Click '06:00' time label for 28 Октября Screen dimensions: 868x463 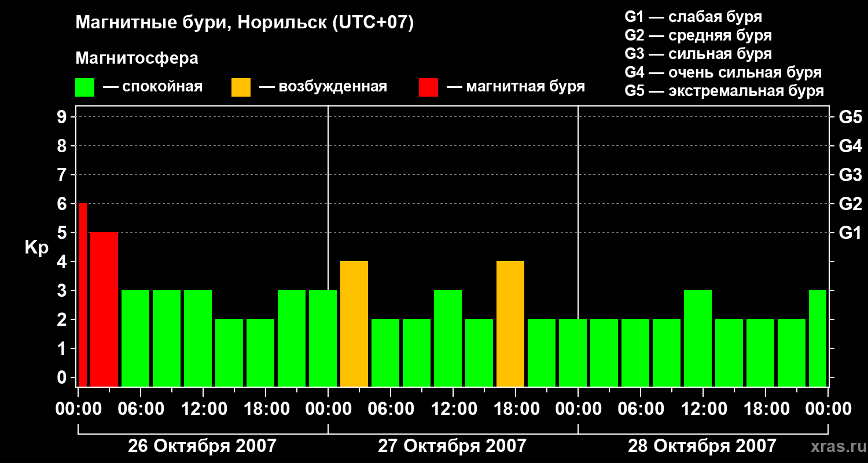coord(641,409)
